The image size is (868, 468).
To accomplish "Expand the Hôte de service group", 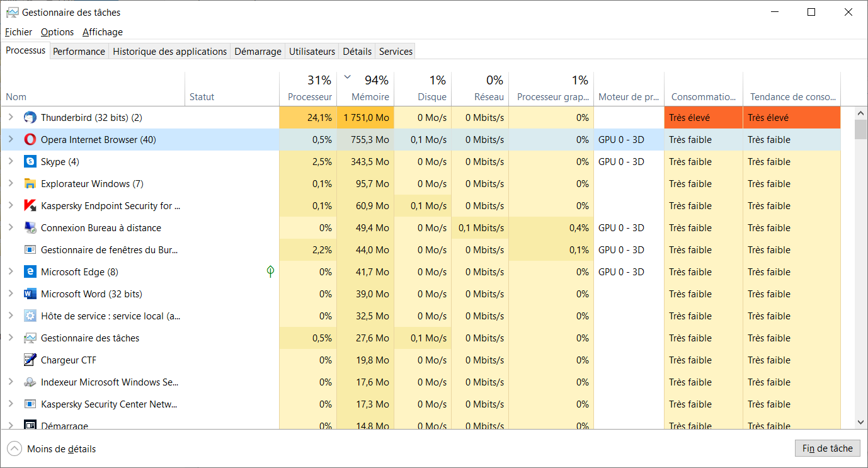I will coord(10,316).
